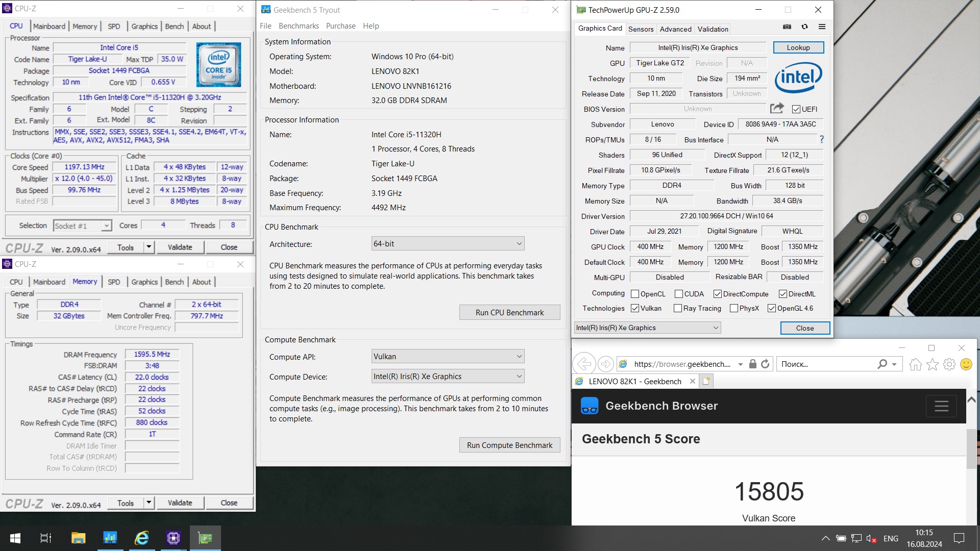The width and height of the screenshot is (980, 551).
Task: Toggle the PhysX checkbox
Action: coord(734,308)
